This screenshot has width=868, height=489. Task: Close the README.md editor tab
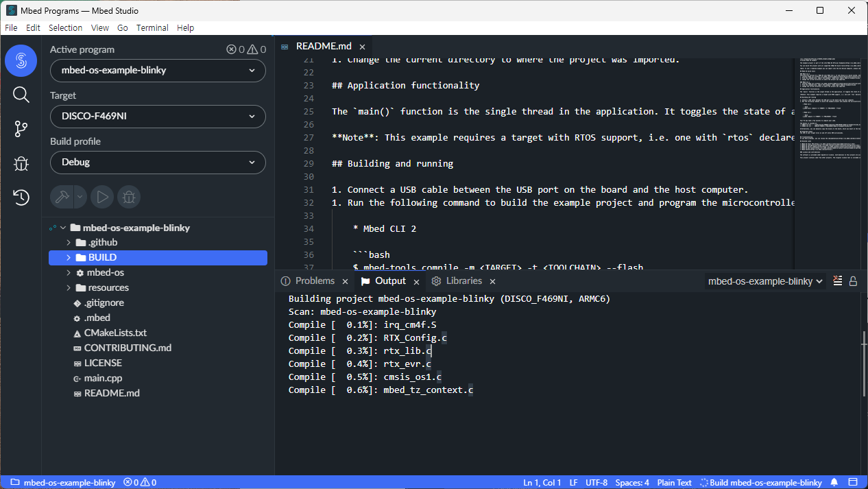[362, 47]
